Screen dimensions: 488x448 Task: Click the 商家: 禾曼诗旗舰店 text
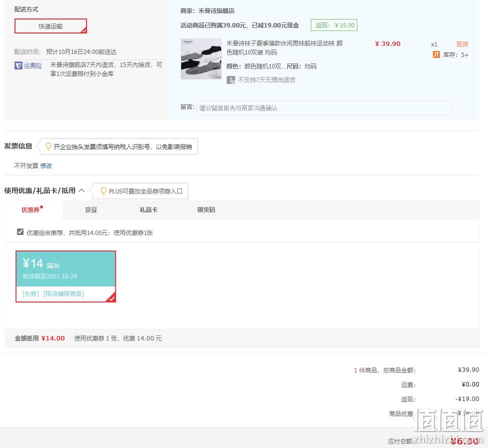tap(208, 11)
